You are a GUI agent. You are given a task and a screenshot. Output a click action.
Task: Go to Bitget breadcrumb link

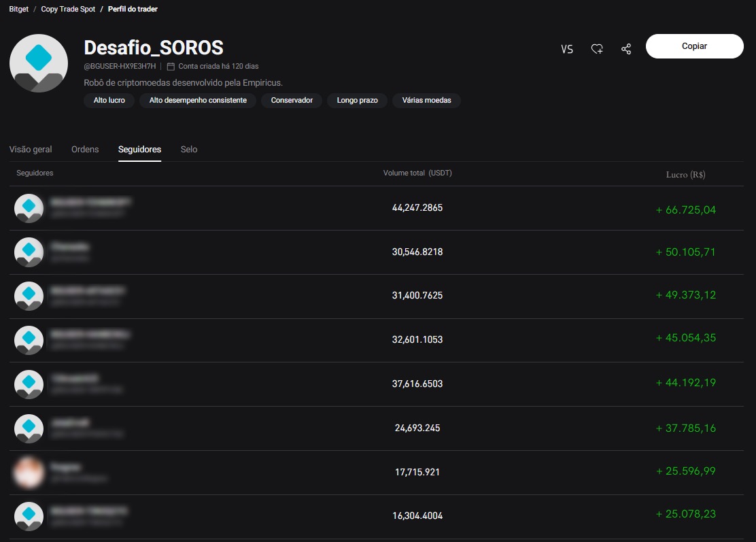click(18, 10)
